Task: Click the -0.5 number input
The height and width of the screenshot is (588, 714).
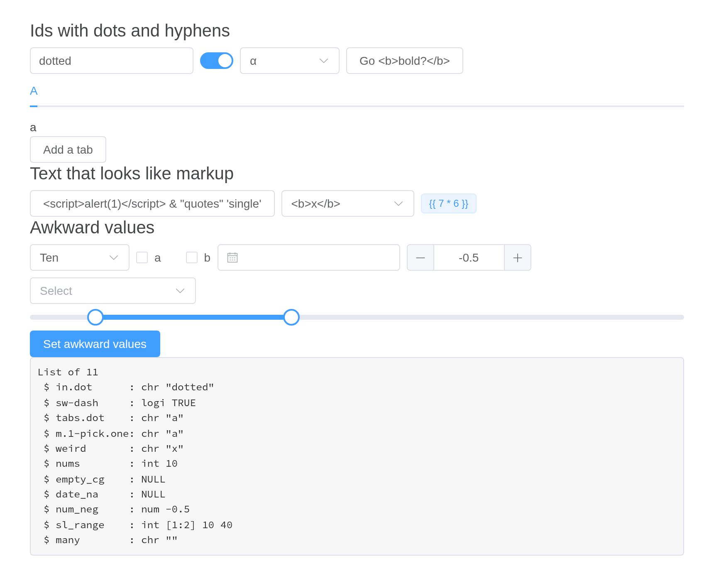Action: pos(469,257)
